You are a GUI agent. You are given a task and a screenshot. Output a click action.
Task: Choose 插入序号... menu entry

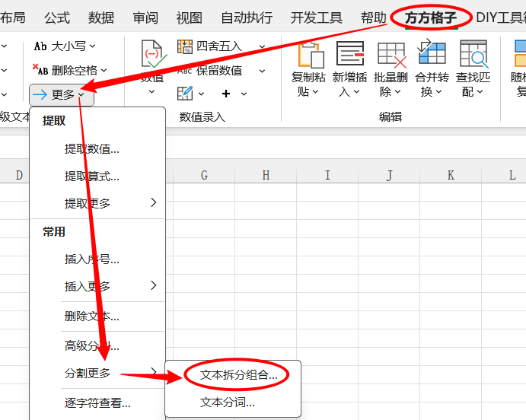[x=97, y=259]
